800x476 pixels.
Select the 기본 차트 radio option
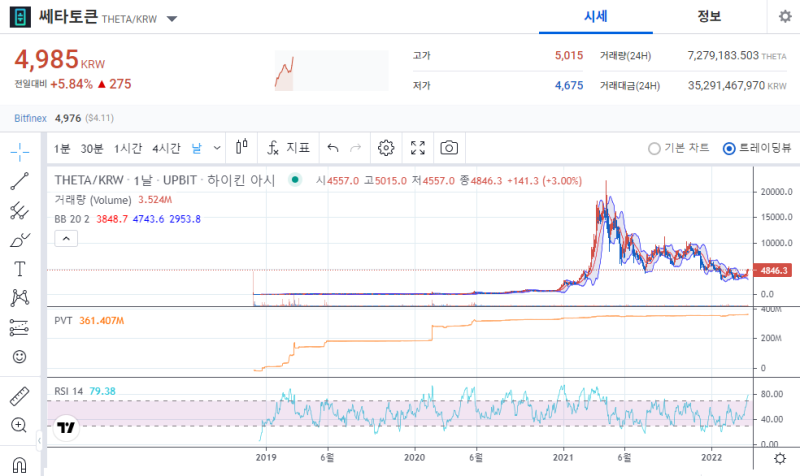click(679, 148)
